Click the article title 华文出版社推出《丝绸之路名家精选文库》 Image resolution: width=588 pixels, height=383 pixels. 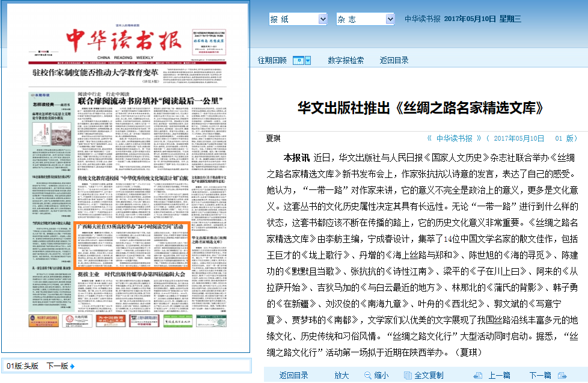(420, 108)
